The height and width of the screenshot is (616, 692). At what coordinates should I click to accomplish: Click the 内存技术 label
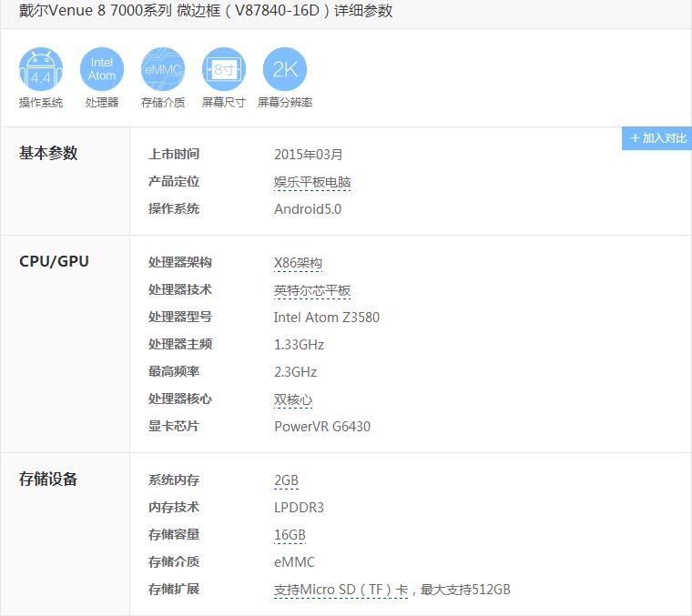click(174, 508)
